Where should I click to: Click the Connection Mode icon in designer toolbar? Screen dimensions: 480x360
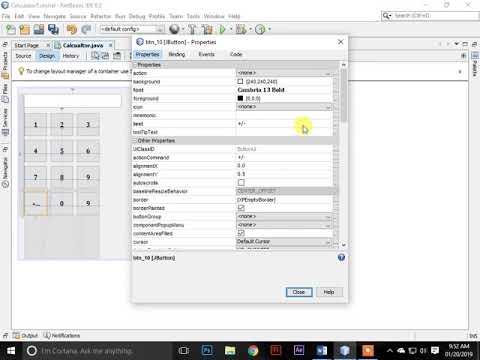click(105, 56)
